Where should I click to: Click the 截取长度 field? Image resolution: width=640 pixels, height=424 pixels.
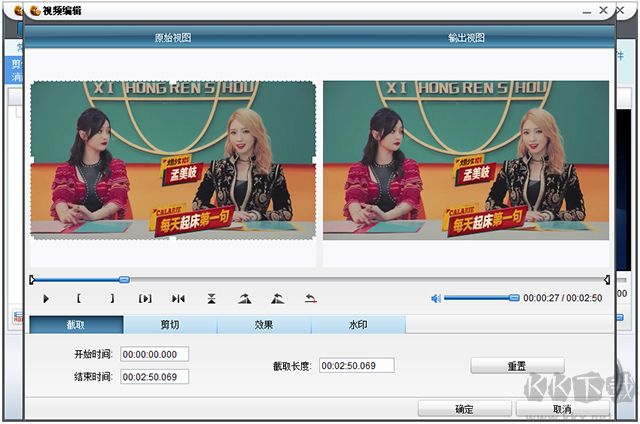[x=357, y=365]
